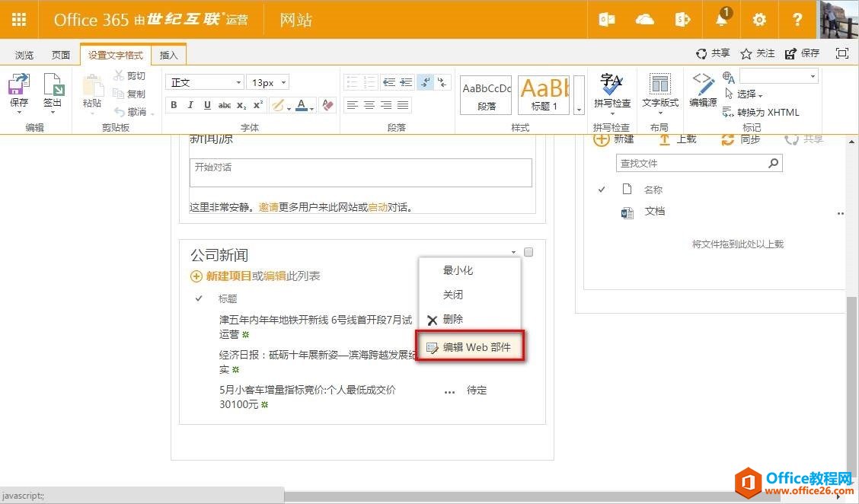Expand the 正文 paragraph style dropdown
The height and width of the screenshot is (504, 859).
click(238, 82)
